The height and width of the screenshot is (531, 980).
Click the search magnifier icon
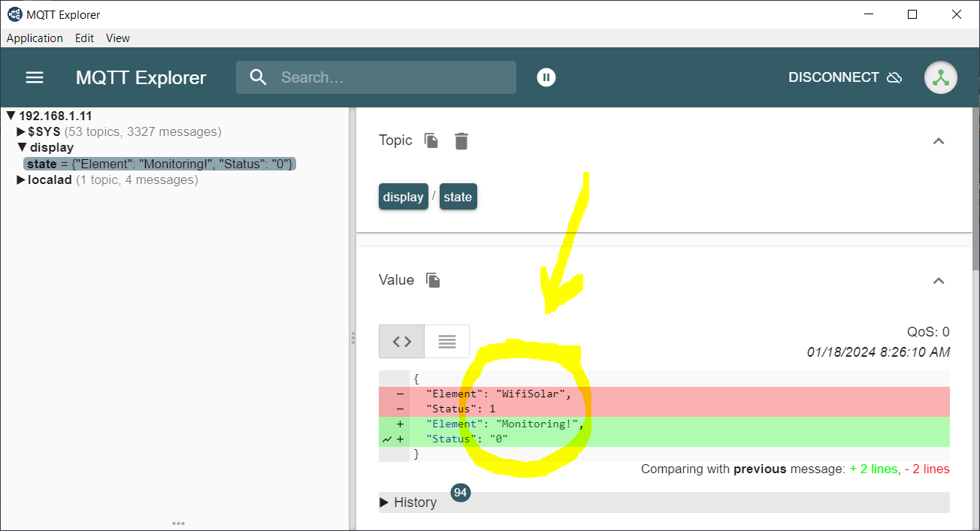click(x=259, y=77)
